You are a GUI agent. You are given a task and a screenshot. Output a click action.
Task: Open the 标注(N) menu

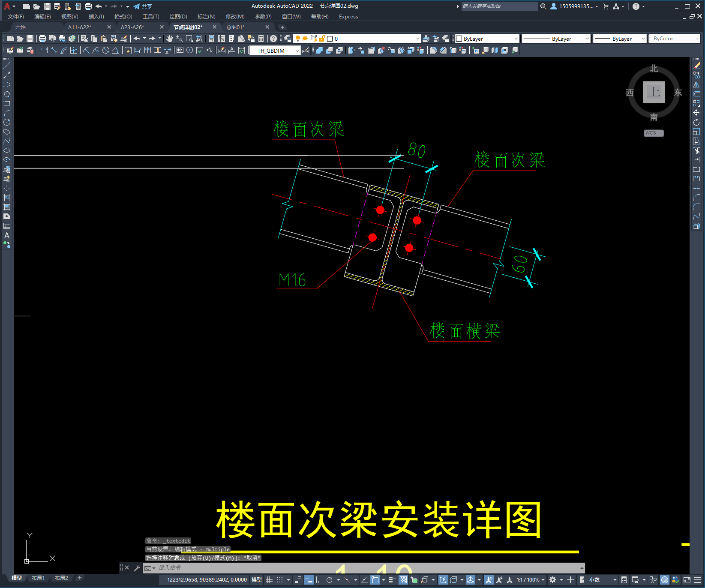click(207, 17)
